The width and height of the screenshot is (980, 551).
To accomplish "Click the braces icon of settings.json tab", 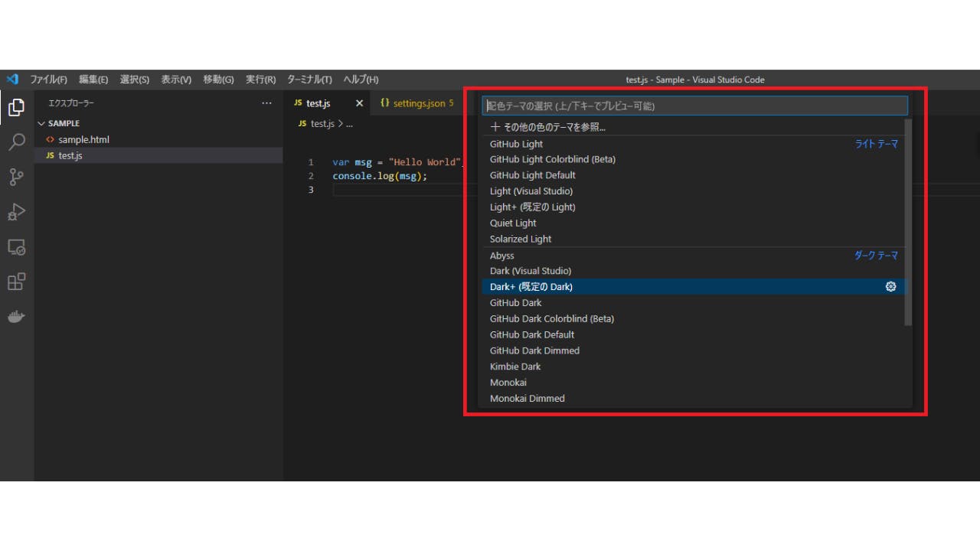I will [x=385, y=103].
